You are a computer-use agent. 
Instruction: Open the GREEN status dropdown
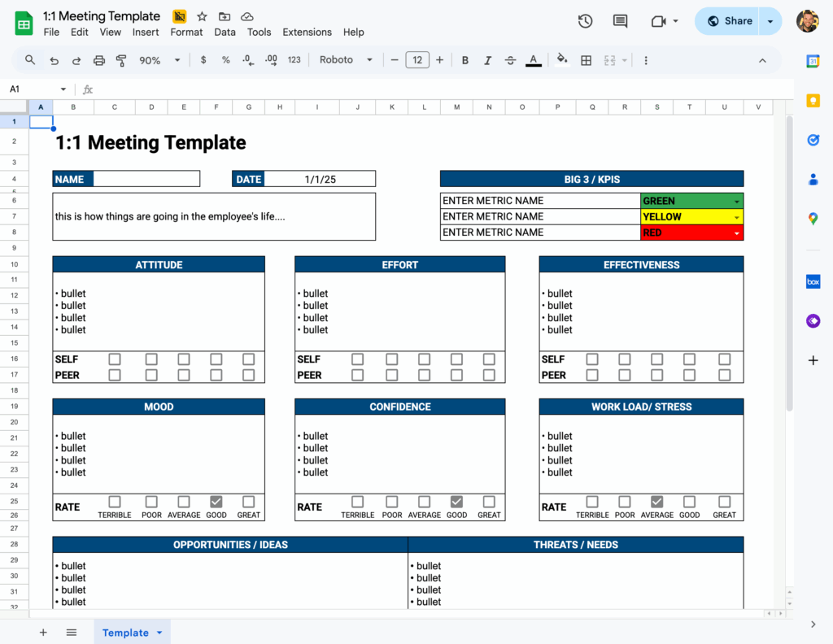click(736, 201)
